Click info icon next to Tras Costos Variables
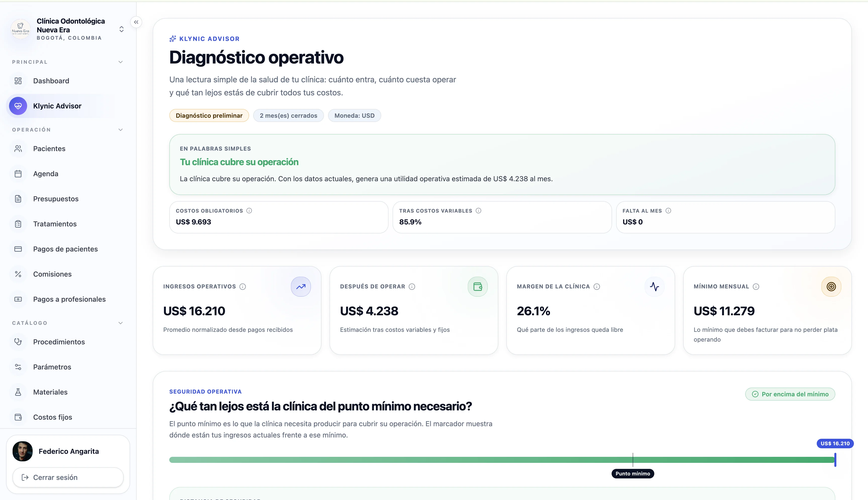Image resolution: width=868 pixels, height=500 pixels. click(x=478, y=211)
